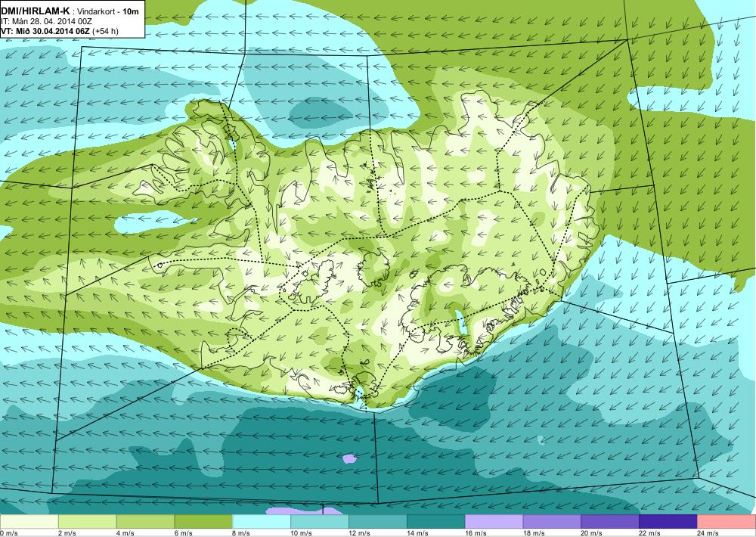Click the '2 m/s' legend label
The height and width of the screenshot is (537, 756).
click(67, 533)
